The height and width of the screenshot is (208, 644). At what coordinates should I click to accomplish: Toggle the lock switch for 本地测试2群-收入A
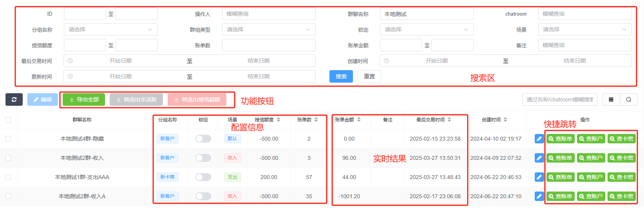[x=203, y=196]
